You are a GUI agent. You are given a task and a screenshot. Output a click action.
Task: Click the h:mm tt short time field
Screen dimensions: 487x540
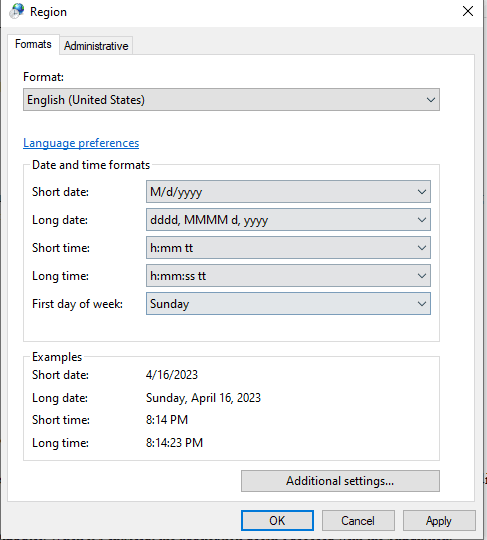[x=288, y=248]
